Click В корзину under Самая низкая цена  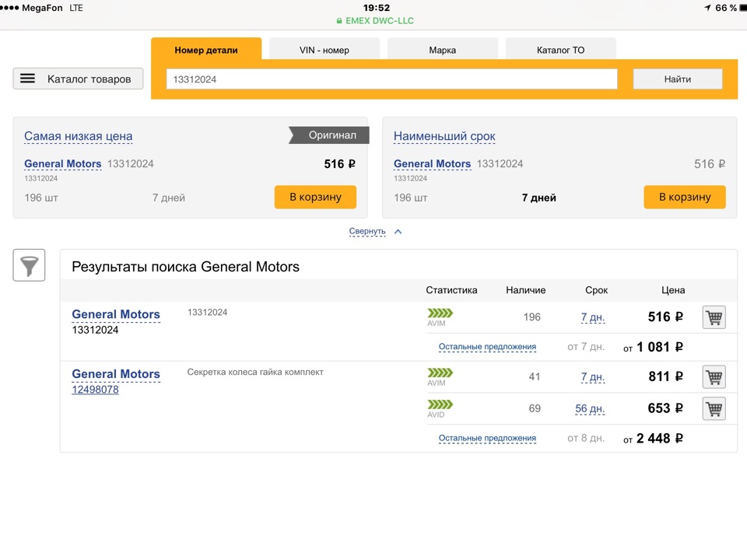315,197
